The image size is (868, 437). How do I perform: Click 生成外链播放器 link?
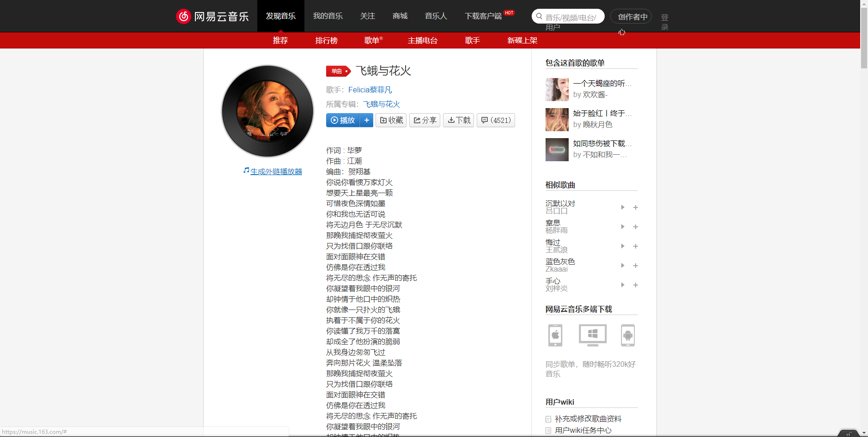[x=276, y=171]
